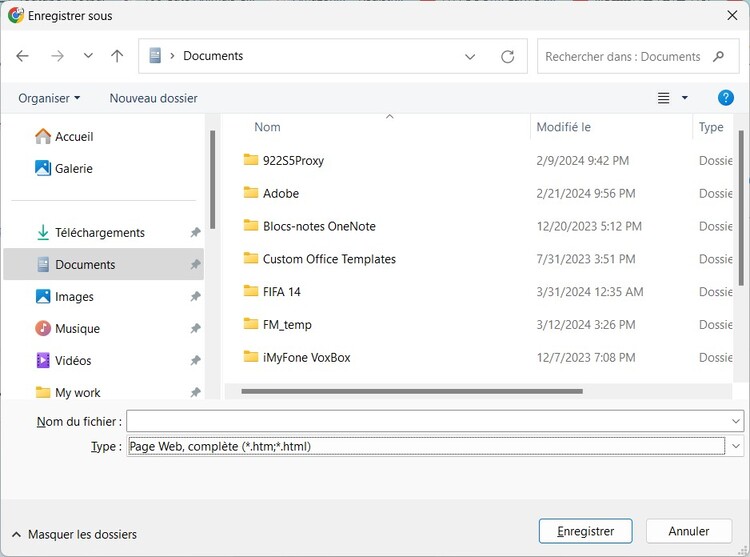Click the 2/21/2024 9:56 PM date cell
This screenshot has height=557, width=750.
coord(586,194)
